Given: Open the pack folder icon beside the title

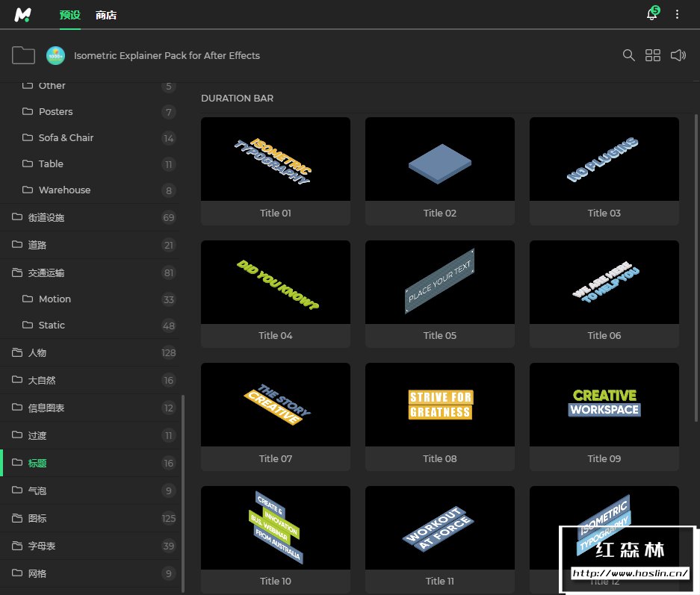Looking at the screenshot, I should point(23,55).
